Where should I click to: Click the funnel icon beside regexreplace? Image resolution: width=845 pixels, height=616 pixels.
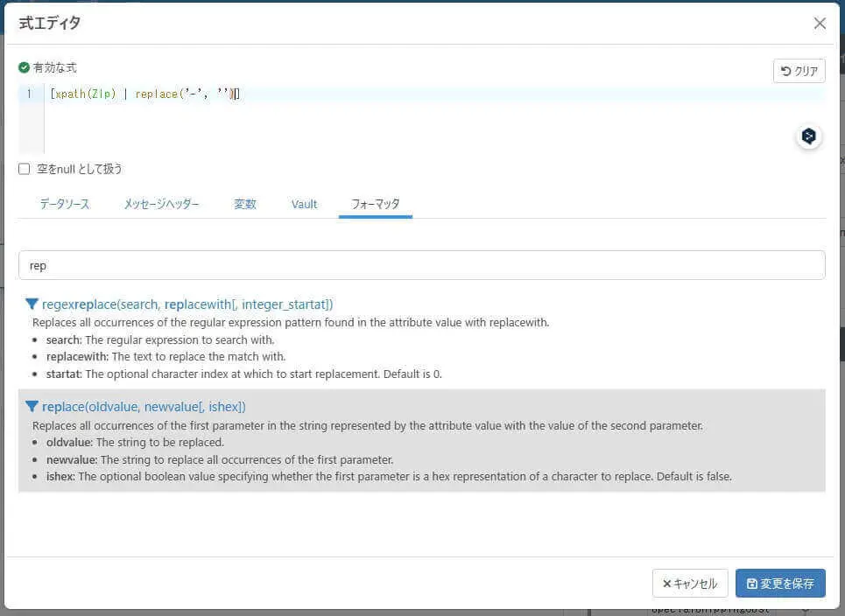coord(32,304)
